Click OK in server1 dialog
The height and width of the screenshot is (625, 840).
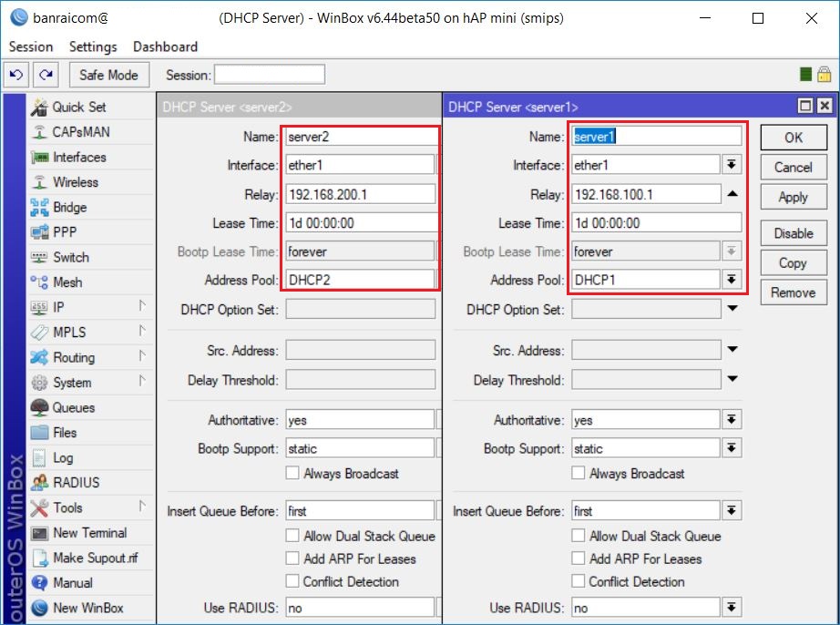[794, 138]
